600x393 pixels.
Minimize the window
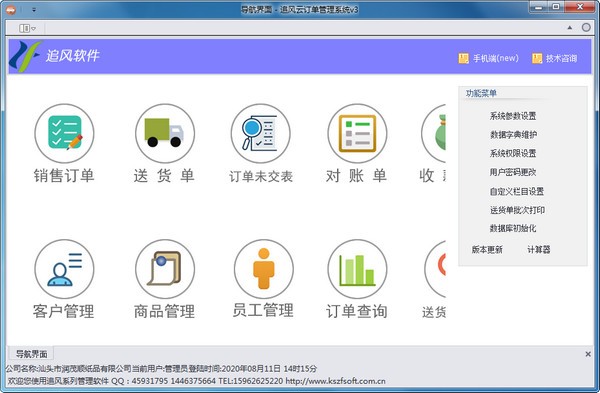point(539,7)
